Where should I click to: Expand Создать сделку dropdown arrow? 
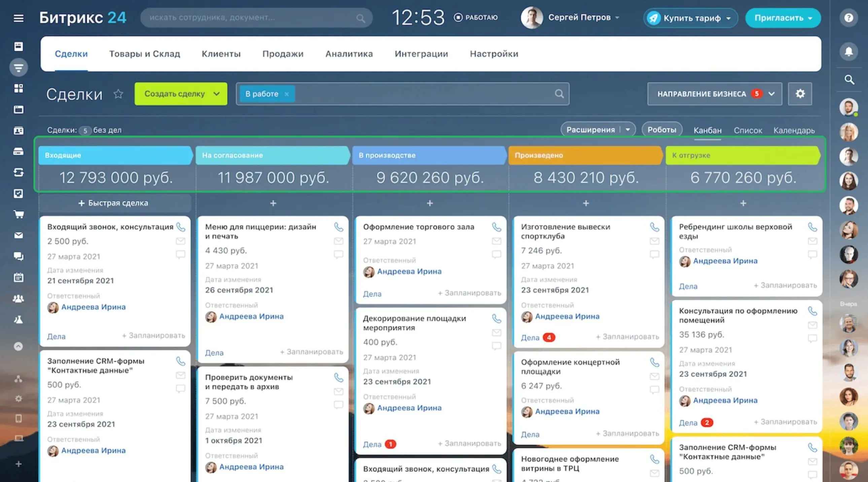pyautogui.click(x=217, y=94)
